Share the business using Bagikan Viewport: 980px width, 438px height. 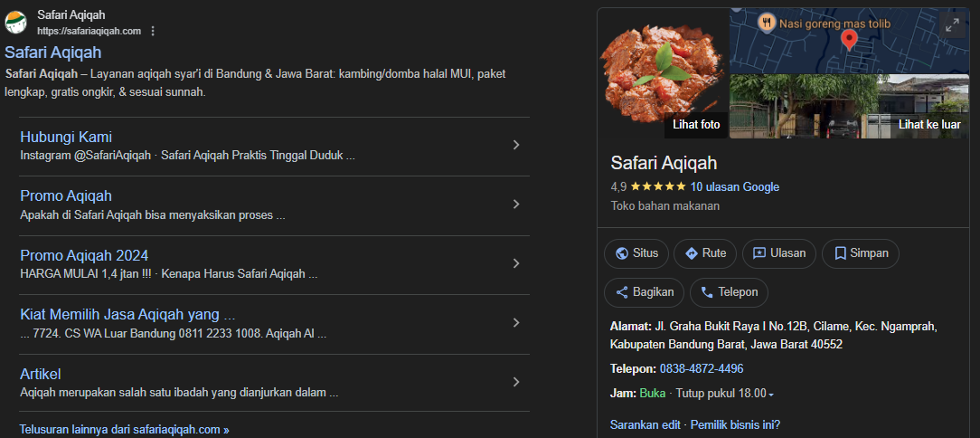(645, 292)
